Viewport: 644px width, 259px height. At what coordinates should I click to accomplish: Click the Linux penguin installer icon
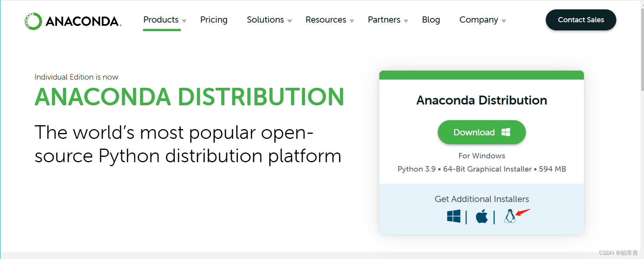(510, 216)
